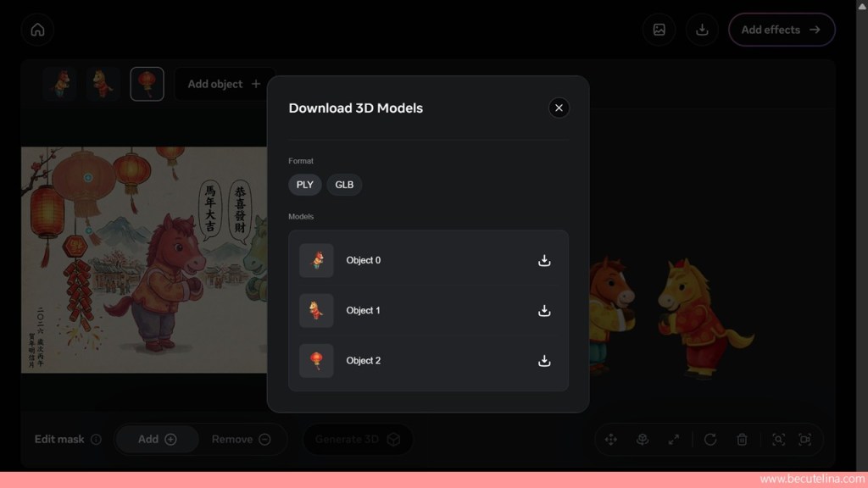Viewport: 868px width, 488px height.
Task: Click the reset rotation icon
Action: 710,439
